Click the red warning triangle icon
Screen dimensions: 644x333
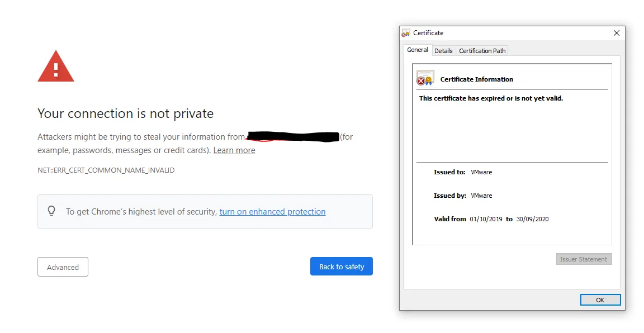tap(55, 68)
